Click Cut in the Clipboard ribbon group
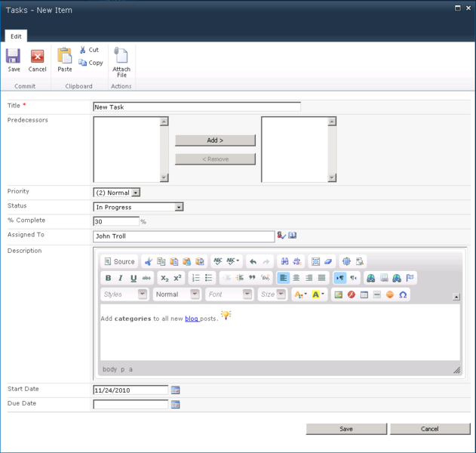Viewport: 476px width, 453px height. 89,50
